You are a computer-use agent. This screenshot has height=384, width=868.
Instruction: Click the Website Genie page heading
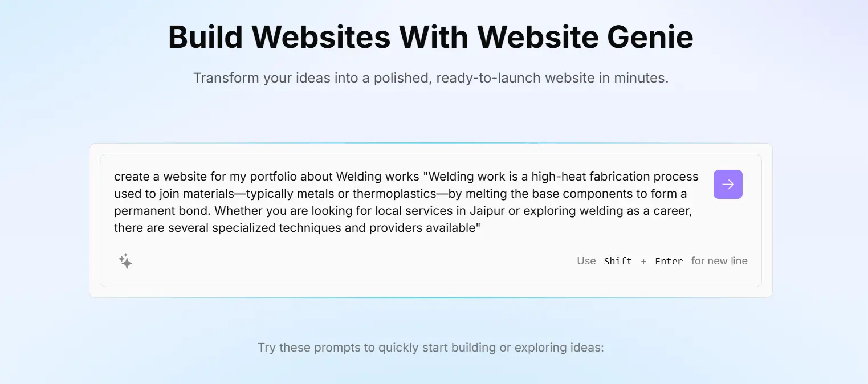[430, 37]
